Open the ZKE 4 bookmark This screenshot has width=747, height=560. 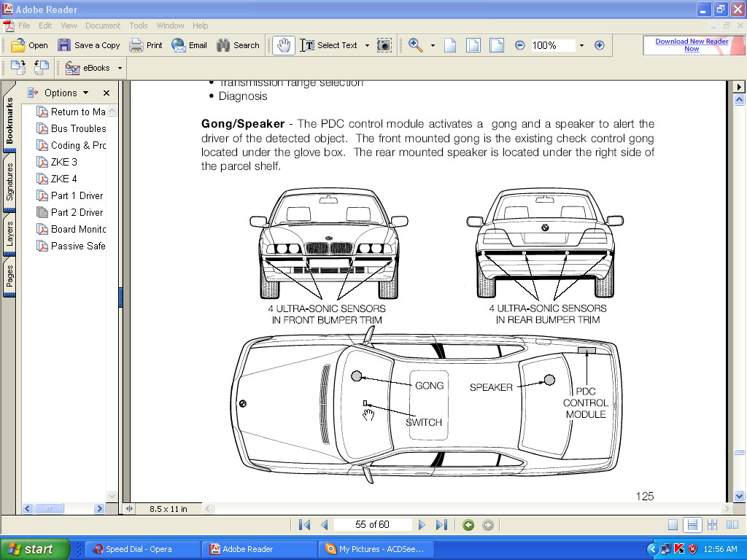pyautogui.click(x=57, y=179)
